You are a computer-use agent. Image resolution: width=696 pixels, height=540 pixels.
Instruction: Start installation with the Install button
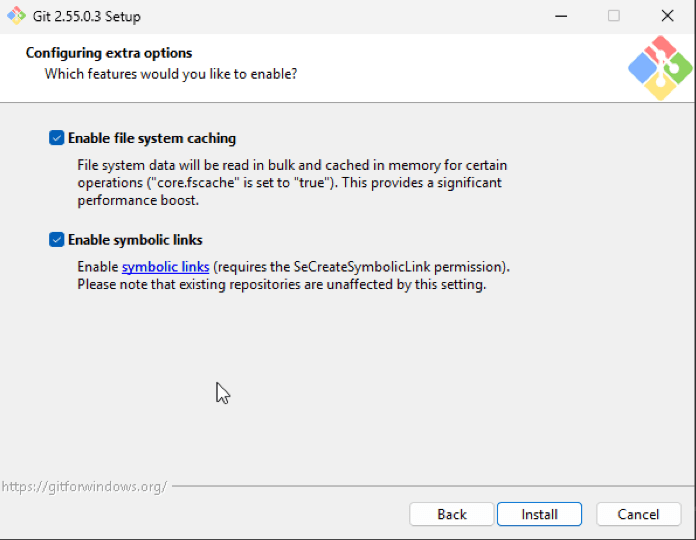pos(539,514)
